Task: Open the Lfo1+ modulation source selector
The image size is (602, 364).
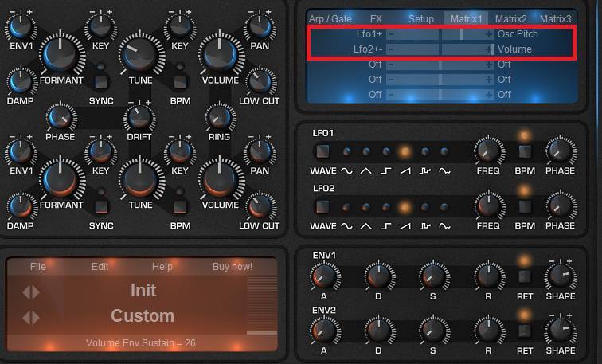Action: (369, 34)
